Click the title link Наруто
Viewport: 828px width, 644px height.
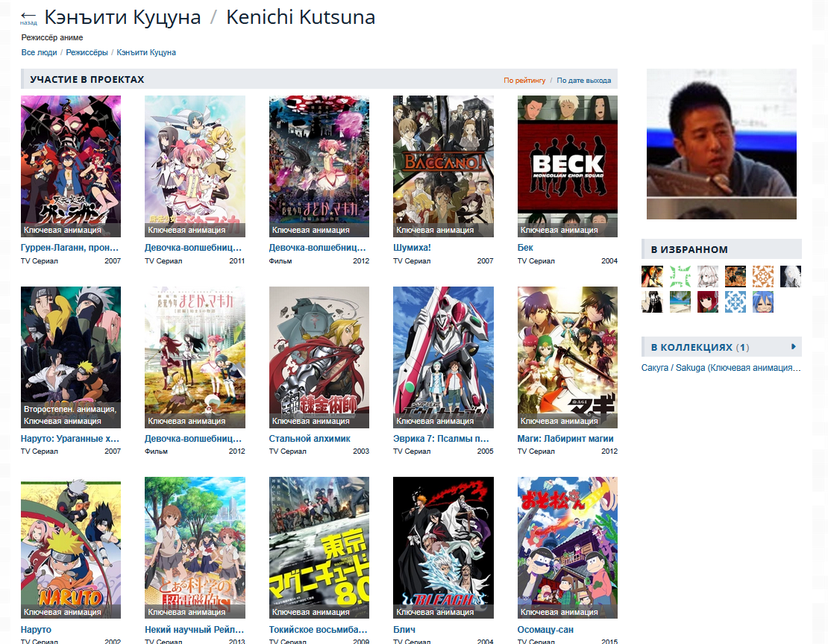[36, 630]
